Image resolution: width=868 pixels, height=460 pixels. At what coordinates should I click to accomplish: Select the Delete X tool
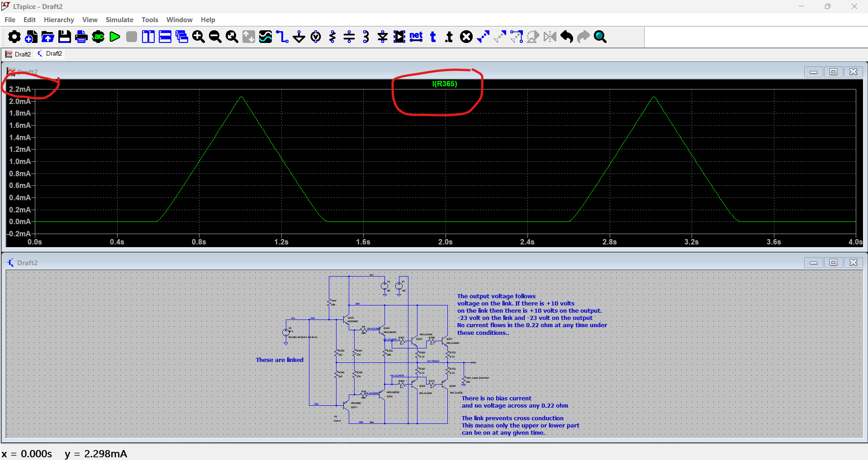466,37
